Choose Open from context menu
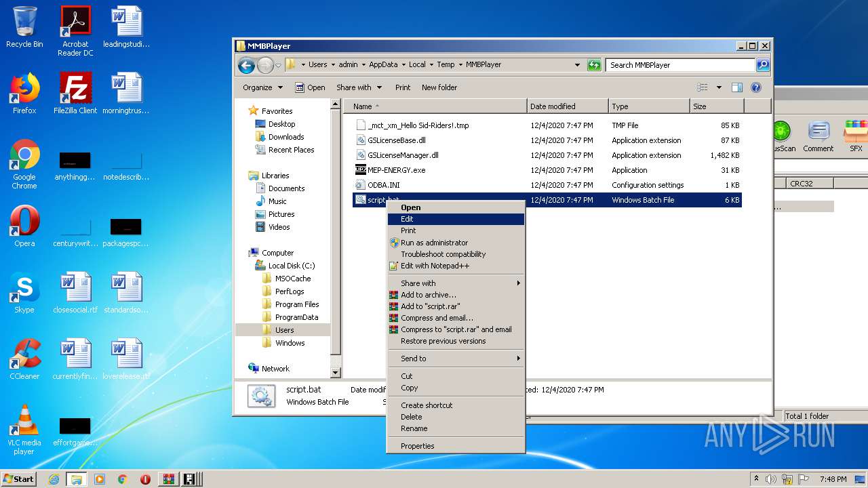 [456, 207]
